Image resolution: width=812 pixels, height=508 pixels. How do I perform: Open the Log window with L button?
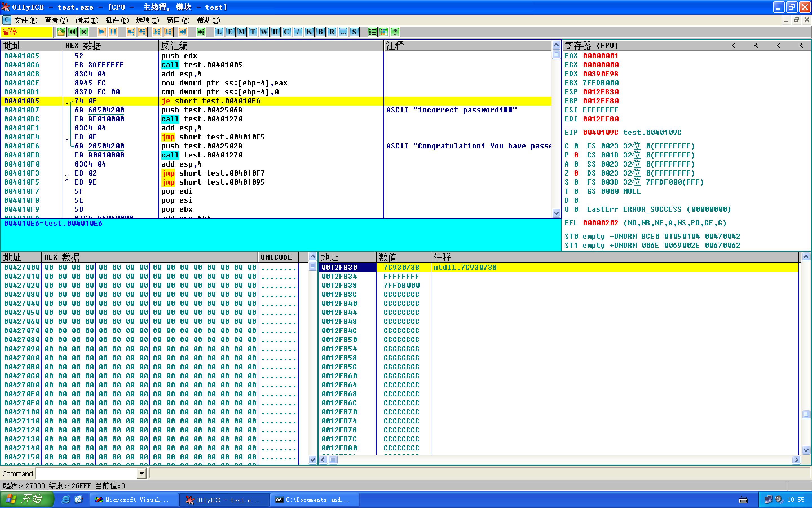(219, 32)
